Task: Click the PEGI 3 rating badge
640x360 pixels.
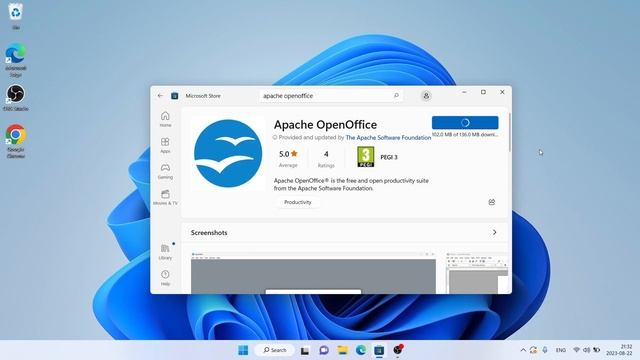Action: (365, 157)
